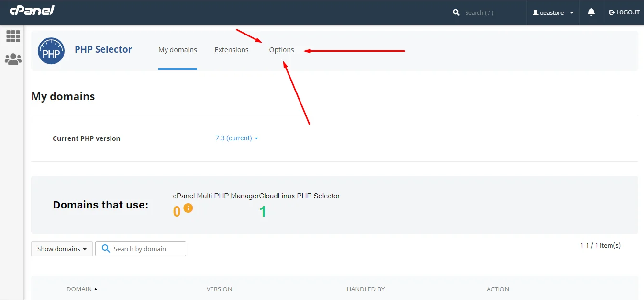
Task: Click the search magnifier icon in header
Action: [x=456, y=12]
